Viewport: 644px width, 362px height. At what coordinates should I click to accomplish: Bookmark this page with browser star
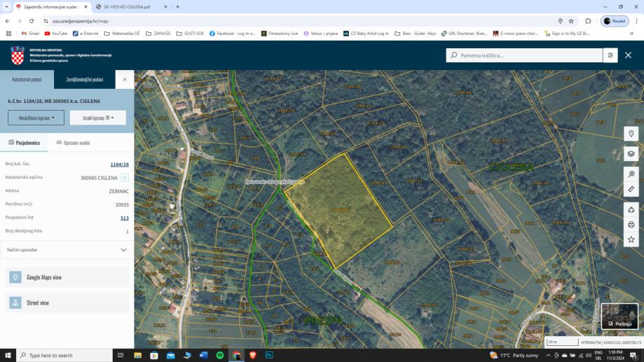pos(571,21)
